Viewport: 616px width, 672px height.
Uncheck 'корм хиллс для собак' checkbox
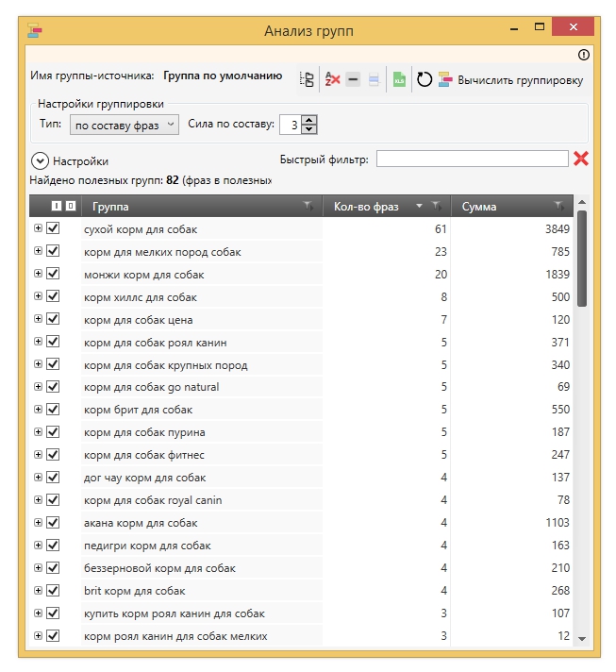(x=53, y=296)
